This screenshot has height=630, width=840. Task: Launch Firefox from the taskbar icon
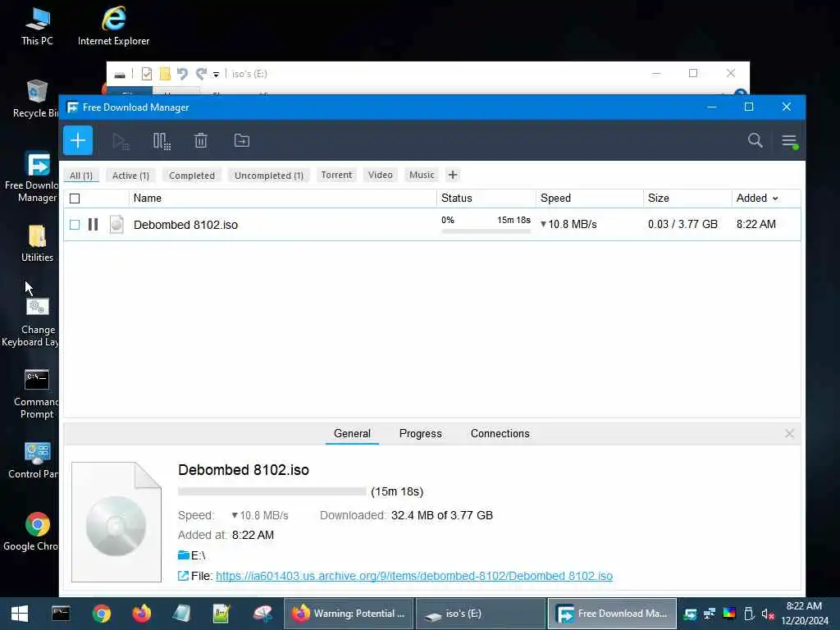tap(141, 614)
